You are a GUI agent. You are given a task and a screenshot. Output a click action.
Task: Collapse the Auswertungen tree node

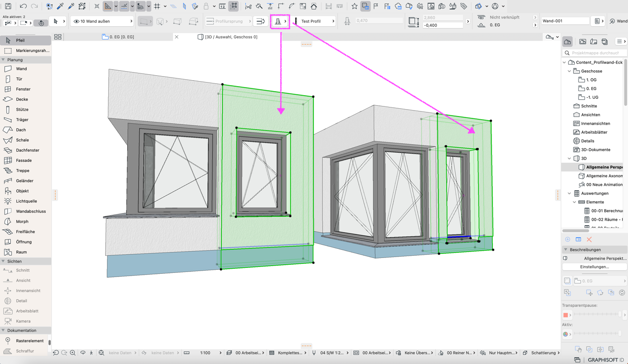[x=570, y=194]
